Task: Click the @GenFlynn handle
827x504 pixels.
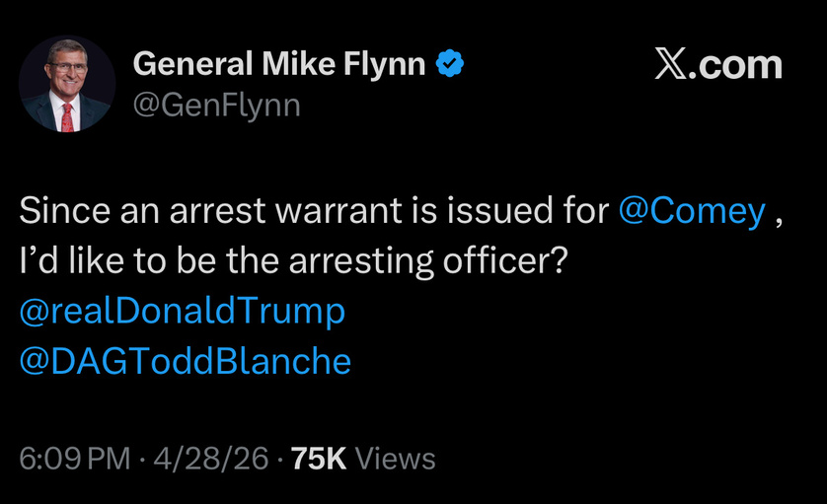Action: click(x=216, y=103)
